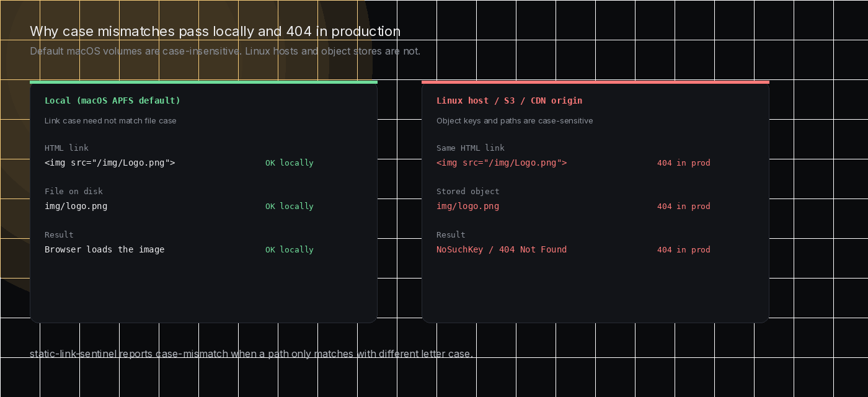
Task: Select white "img/logo.png" under File on disk
Action: click(76, 206)
